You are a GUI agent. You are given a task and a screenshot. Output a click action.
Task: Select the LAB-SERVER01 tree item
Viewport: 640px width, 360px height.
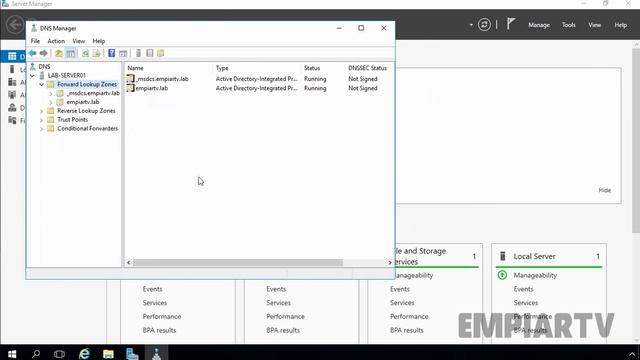67,76
